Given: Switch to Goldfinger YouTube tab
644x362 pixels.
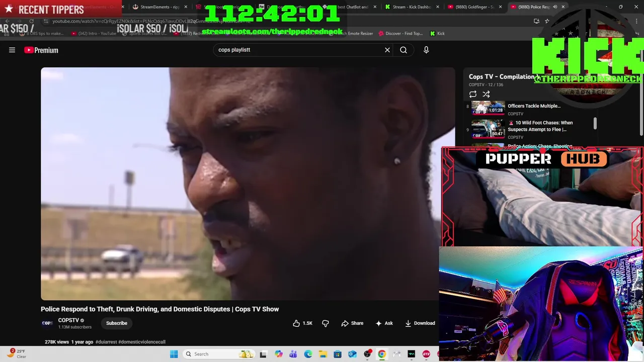Looking at the screenshot, I should (x=474, y=7).
